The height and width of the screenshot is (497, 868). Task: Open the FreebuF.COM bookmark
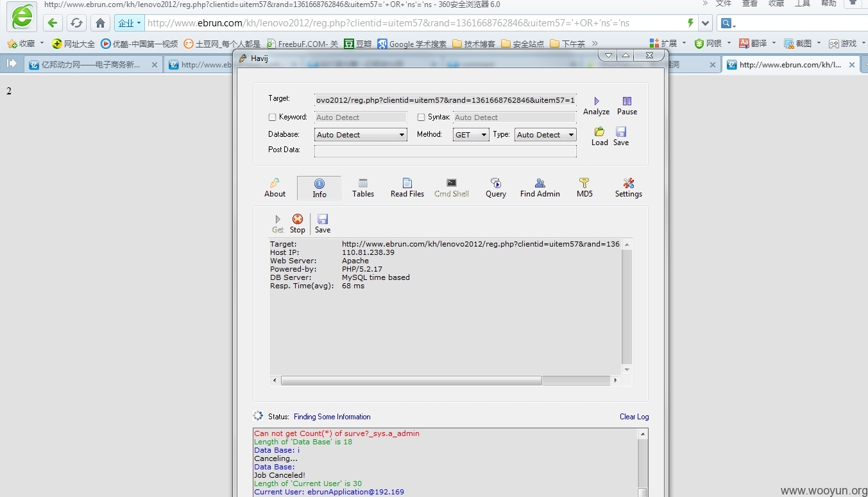(302, 44)
